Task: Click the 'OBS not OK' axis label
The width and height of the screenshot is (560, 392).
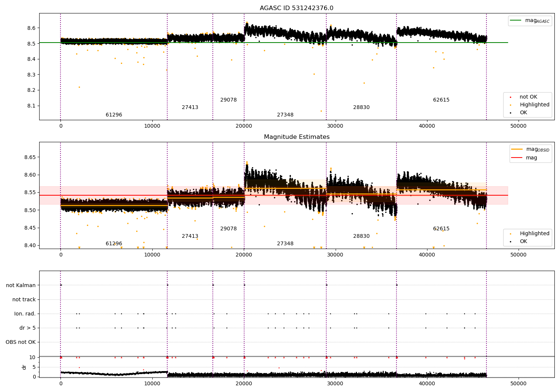Action: [21, 342]
